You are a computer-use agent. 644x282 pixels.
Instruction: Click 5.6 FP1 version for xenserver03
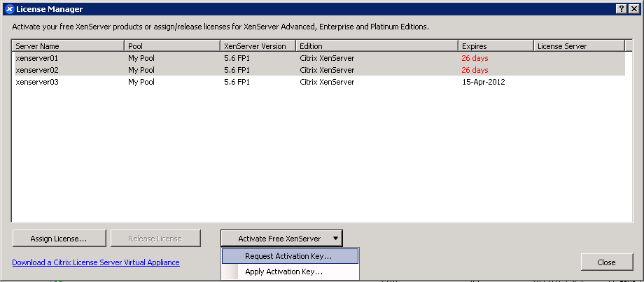[x=237, y=82]
